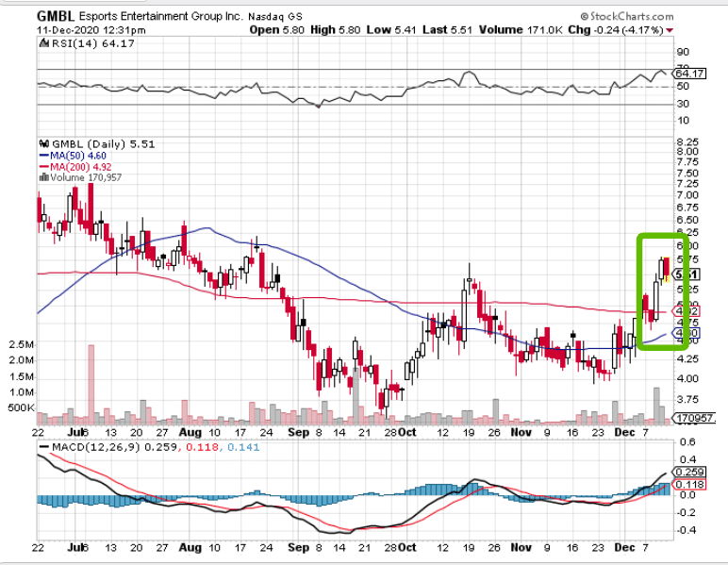Click the blue 0.141 histogram value in MACD label
The width and height of the screenshot is (728, 565).
coord(243,447)
